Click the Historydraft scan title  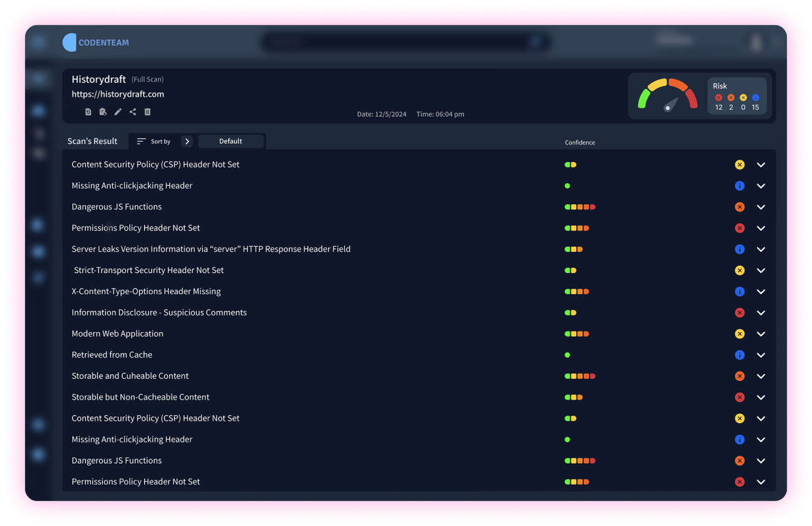pos(99,79)
